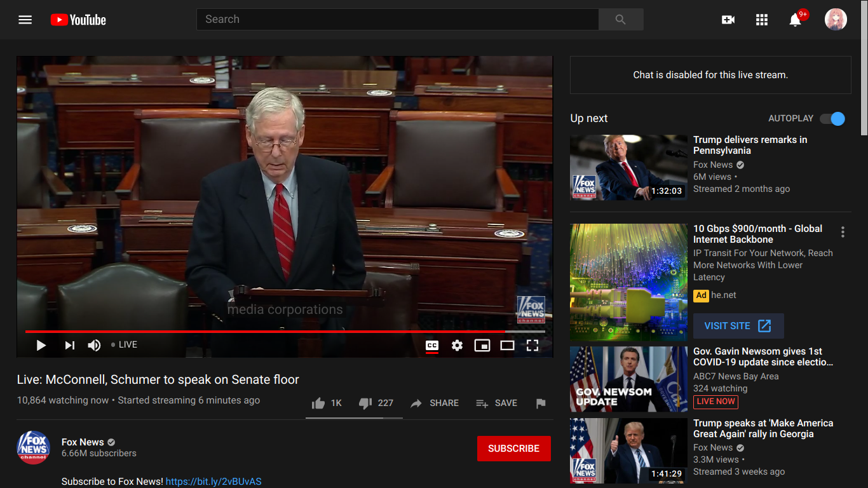The image size is (868, 488).
Task: Open the account avatar menu
Action: point(836,20)
